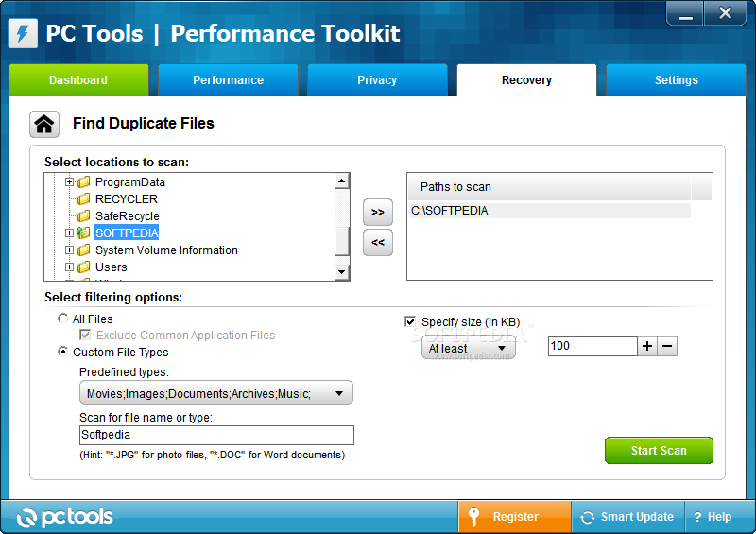756x534 pixels.
Task: Select the RECYCLER tree item label
Action: pos(127,198)
